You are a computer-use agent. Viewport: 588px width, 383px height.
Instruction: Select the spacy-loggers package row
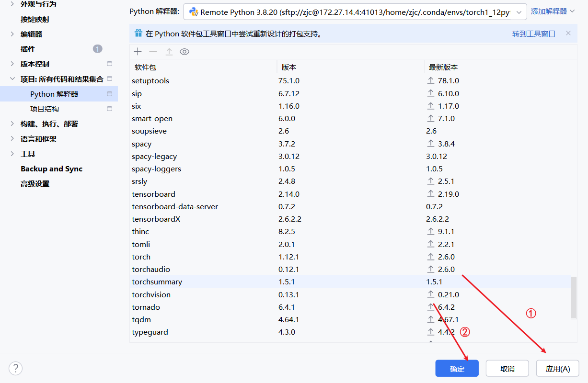point(350,169)
